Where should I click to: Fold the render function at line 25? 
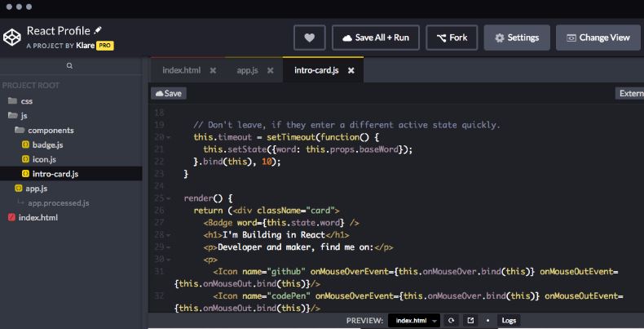[169, 198]
